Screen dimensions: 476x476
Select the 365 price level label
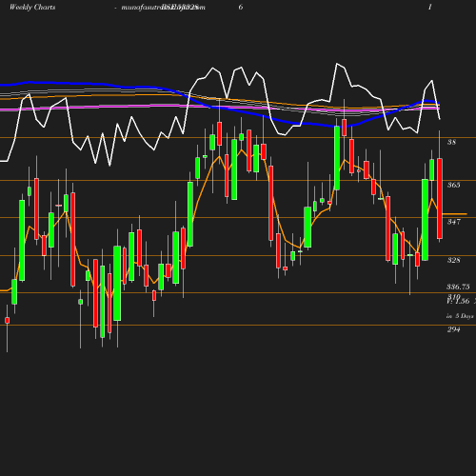453,185
